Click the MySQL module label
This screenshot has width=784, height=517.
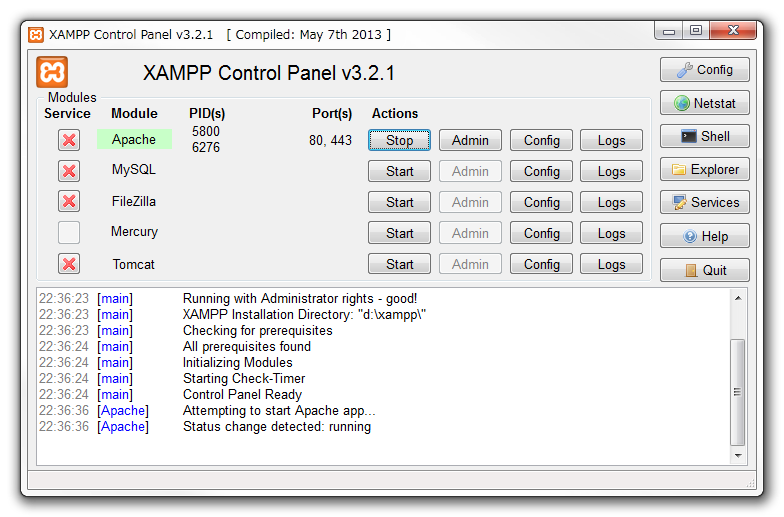[x=134, y=170]
